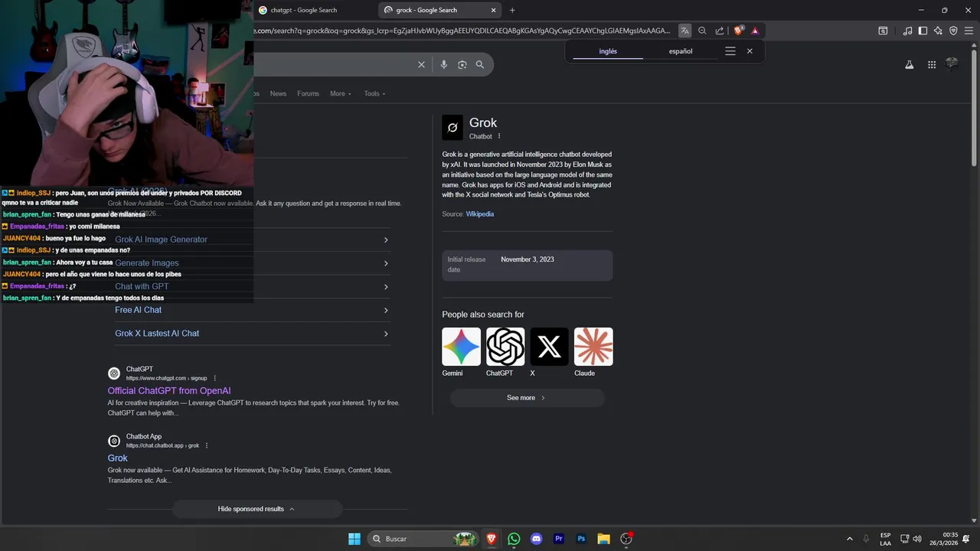The image size is (980, 551).
Task: Open Brave Rewards triangle icon
Action: pyautogui.click(x=755, y=31)
